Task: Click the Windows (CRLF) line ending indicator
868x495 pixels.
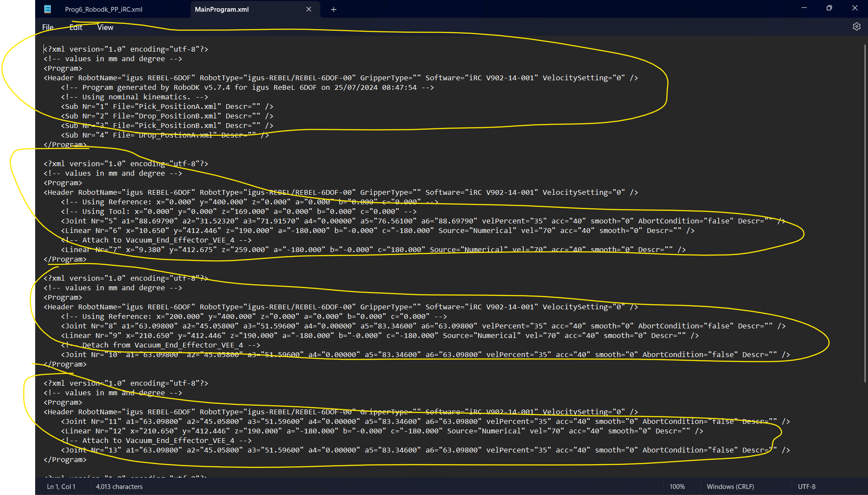Action: coord(730,487)
